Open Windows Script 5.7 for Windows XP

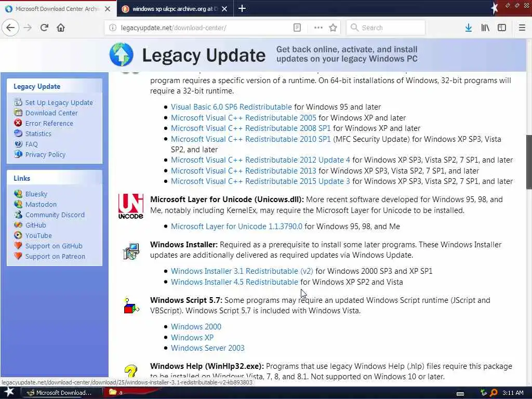pyautogui.click(x=192, y=338)
